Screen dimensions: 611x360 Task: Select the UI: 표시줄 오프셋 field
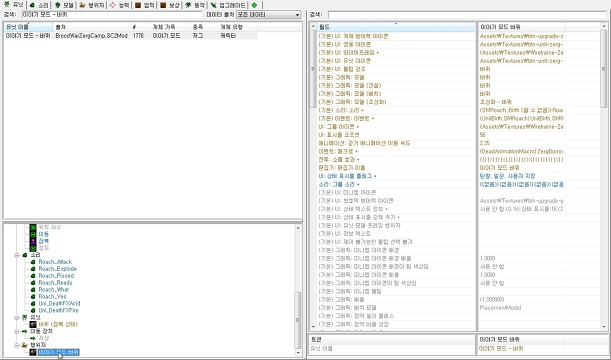click(x=397, y=135)
